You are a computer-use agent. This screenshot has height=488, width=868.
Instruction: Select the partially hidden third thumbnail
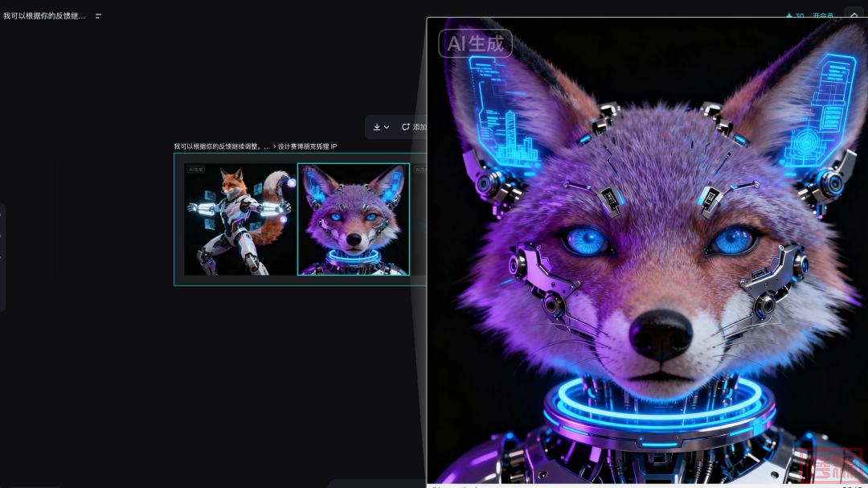coord(419,219)
